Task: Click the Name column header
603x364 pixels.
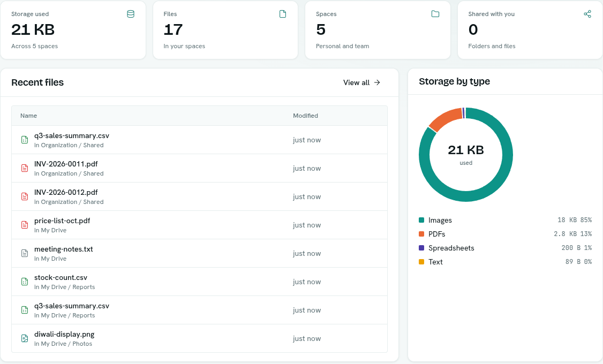Action: pyautogui.click(x=29, y=116)
